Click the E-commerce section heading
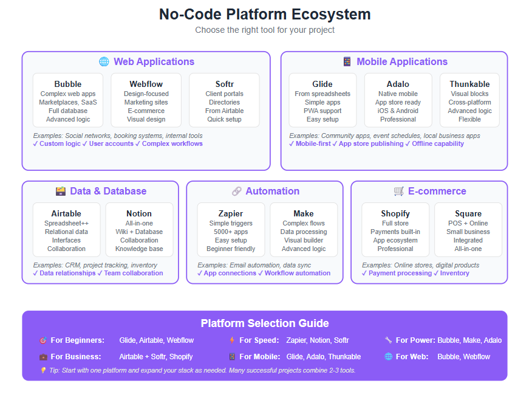 (437, 191)
